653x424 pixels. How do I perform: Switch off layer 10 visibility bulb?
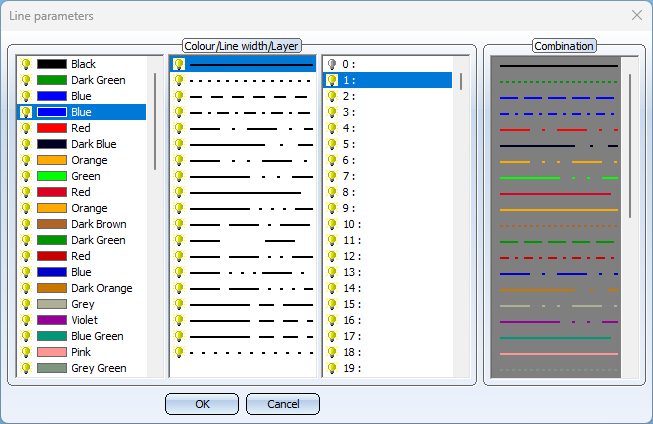click(x=332, y=224)
